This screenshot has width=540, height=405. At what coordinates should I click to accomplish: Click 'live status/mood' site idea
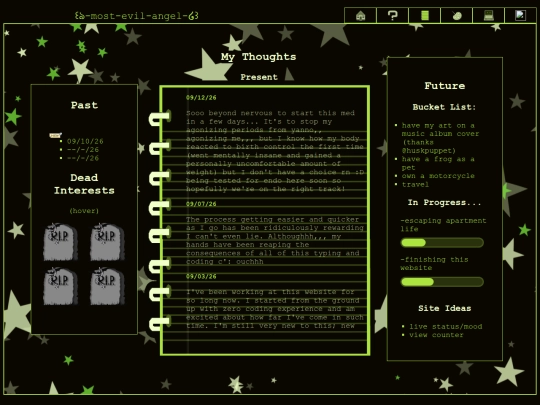pos(446,326)
